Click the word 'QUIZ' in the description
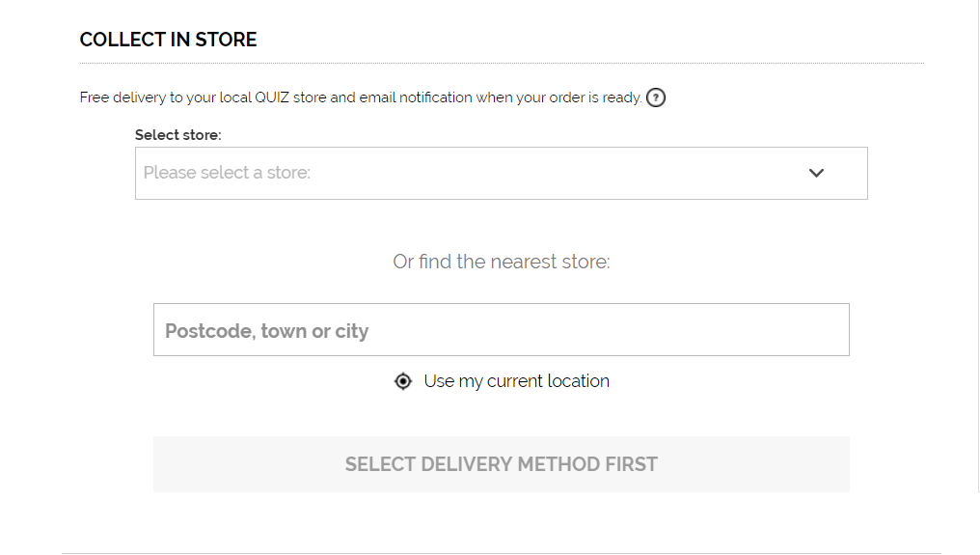Viewport: 980px width, 555px height. [x=271, y=97]
